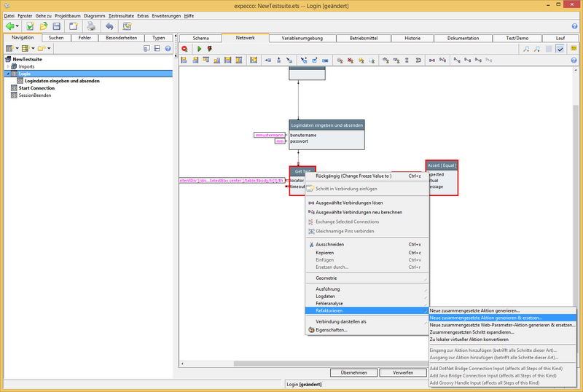Image resolution: width=583 pixels, height=392 pixels.
Task: Expand the Imports tree node
Action: click(7, 66)
